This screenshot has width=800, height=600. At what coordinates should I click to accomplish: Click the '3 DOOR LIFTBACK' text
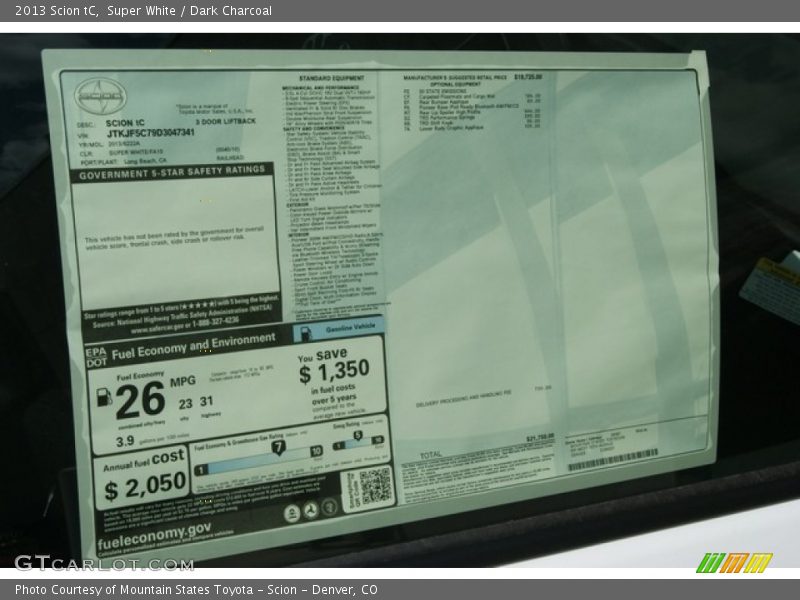point(225,121)
